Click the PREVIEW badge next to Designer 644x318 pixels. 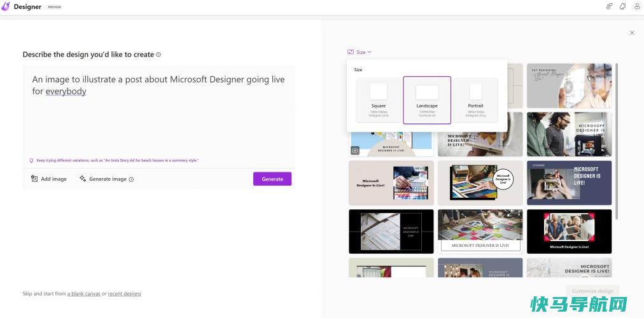tap(55, 7)
